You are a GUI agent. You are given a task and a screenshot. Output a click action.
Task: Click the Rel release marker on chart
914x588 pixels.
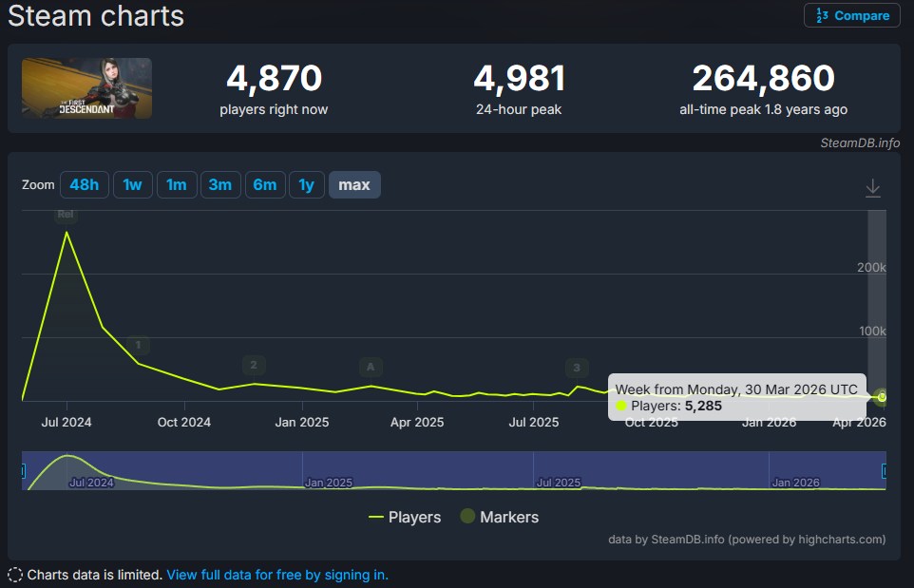(67, 215)
